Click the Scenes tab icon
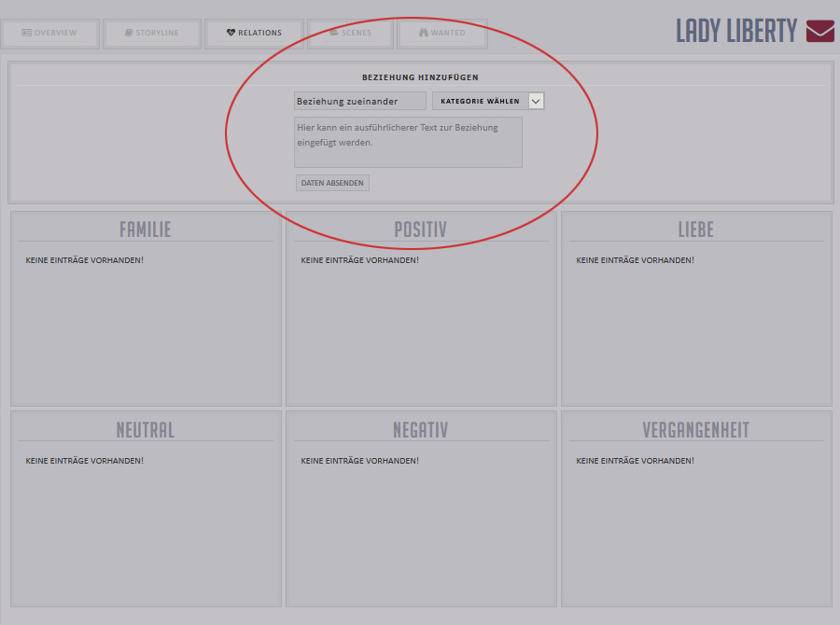 tap(333, 33)
